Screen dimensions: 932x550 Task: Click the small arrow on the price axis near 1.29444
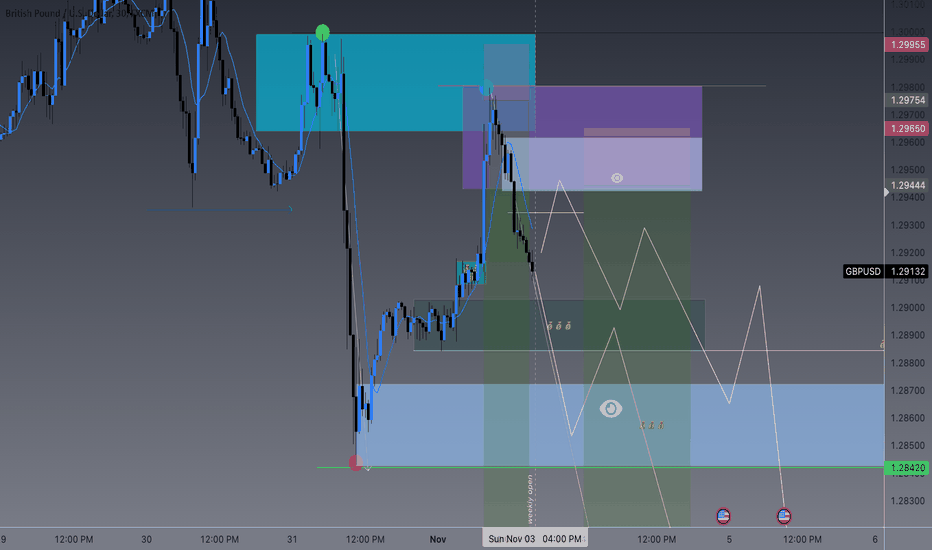[886, 192]
